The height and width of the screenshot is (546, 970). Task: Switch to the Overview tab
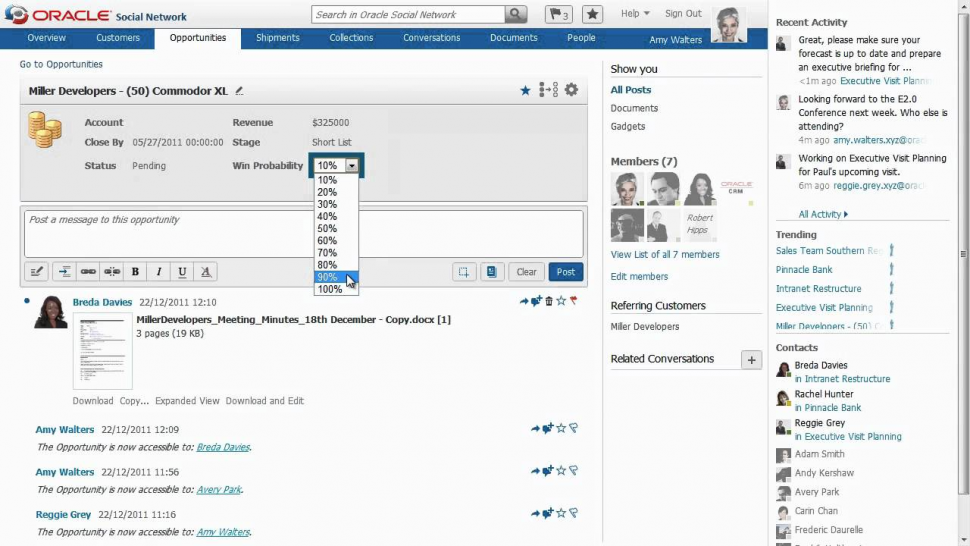pos(46,38)
